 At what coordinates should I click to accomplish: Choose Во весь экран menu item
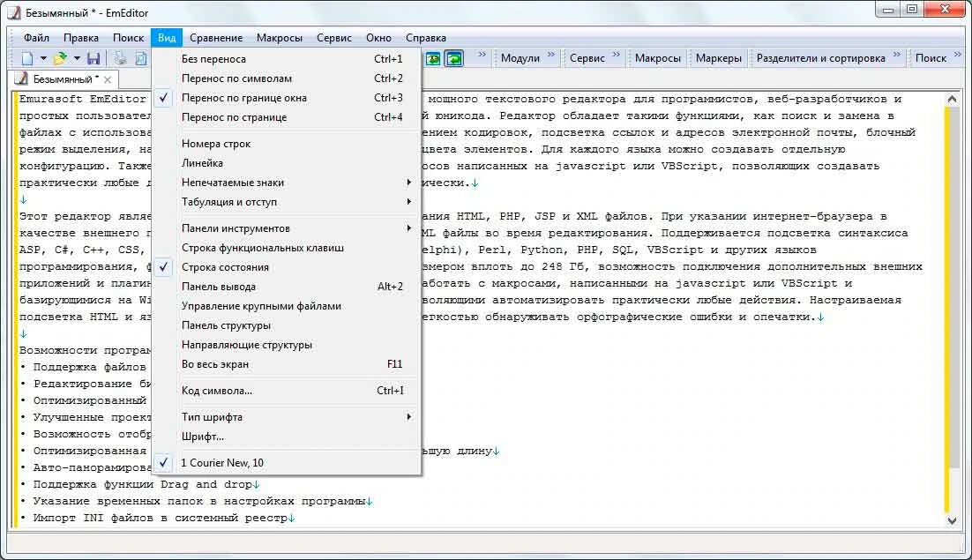(287, 363)
